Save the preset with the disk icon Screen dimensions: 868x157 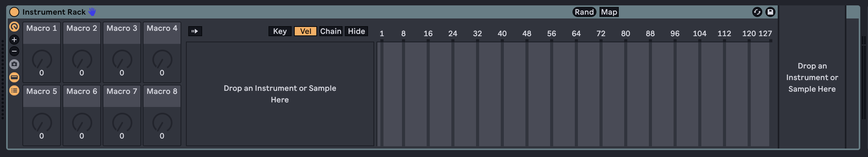770,12
